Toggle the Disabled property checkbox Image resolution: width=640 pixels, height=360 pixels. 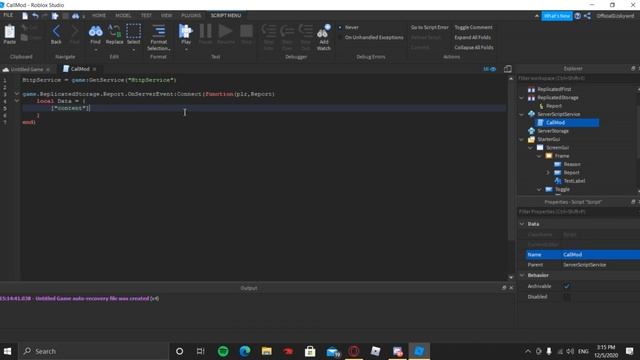point(567,297)
